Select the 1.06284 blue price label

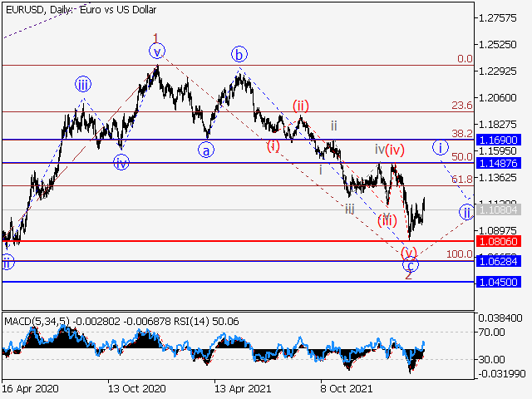(498, 261)
